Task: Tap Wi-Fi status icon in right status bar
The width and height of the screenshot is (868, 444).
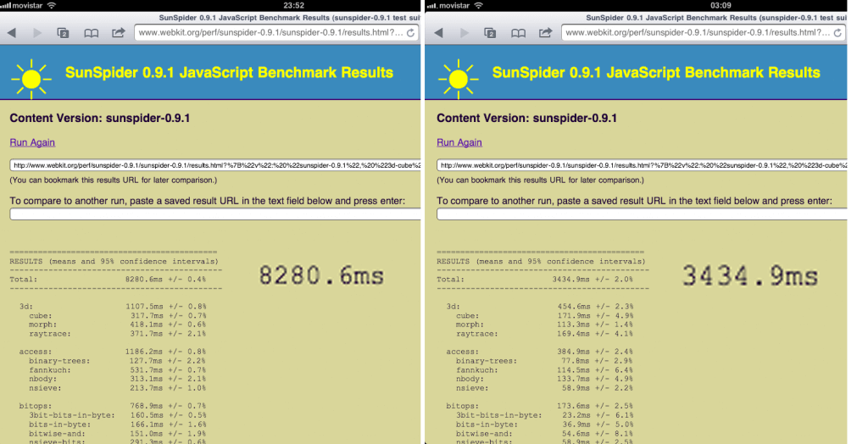Action: click(478, 6)
